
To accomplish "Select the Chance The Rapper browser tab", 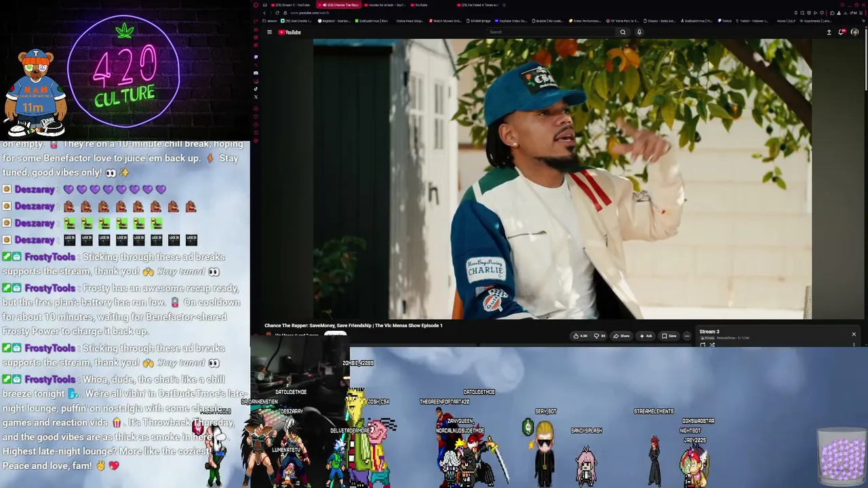I will (339, 5).
